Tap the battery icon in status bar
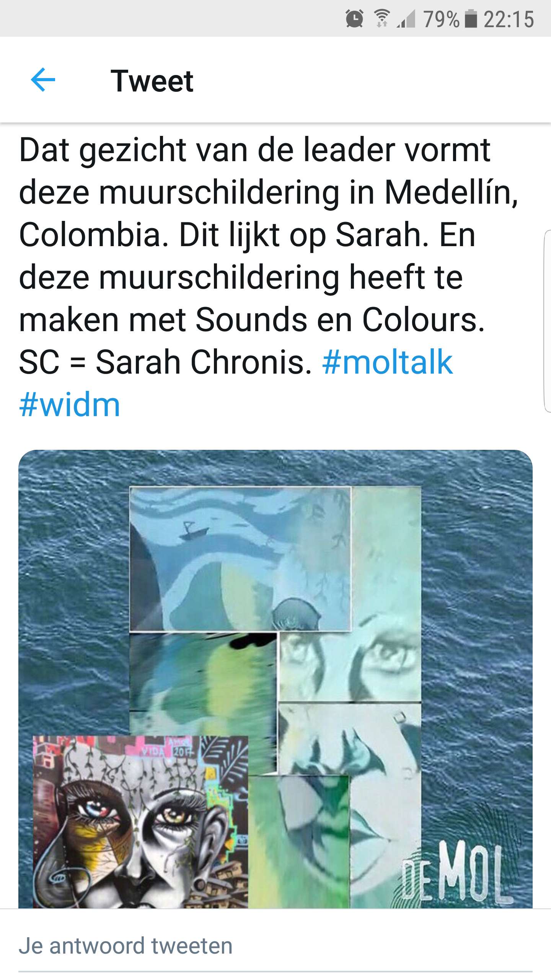551x980 pixels. point(471,19)
